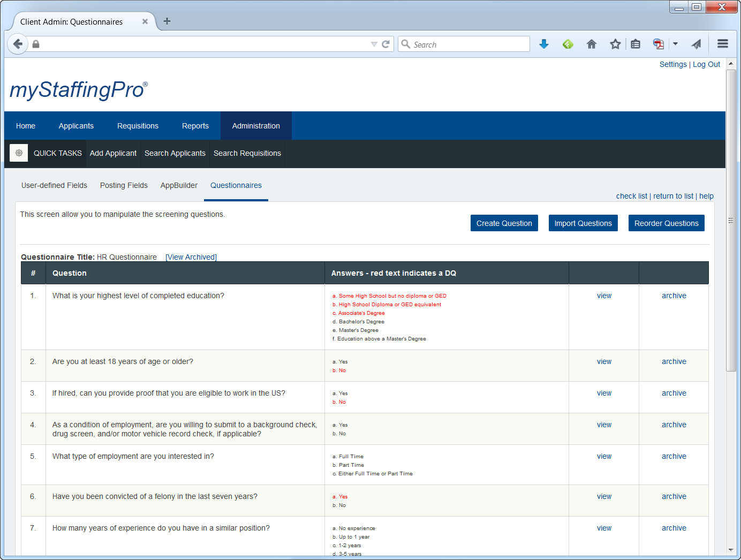Bookmark this page using the star icon

coord(615,44)
